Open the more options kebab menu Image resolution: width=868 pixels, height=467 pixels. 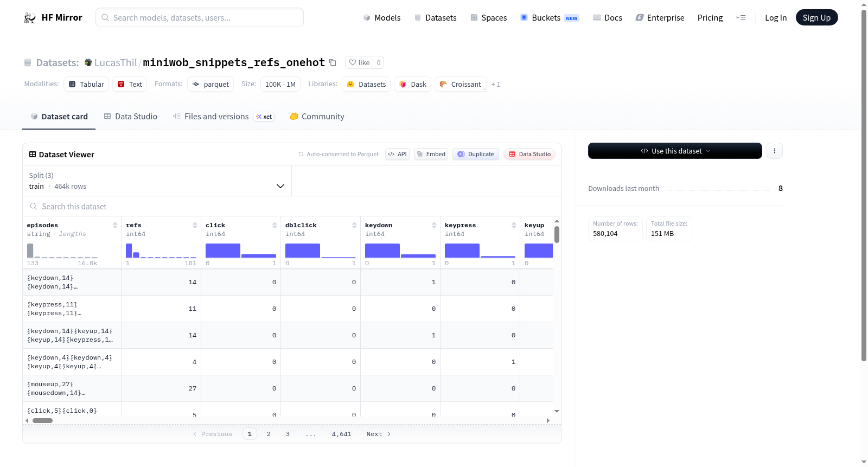[775, 151]
